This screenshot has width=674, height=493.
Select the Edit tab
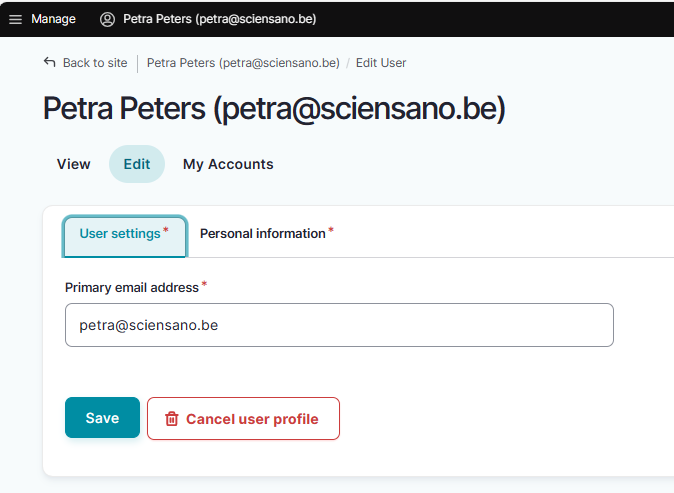tap(137, 164)
